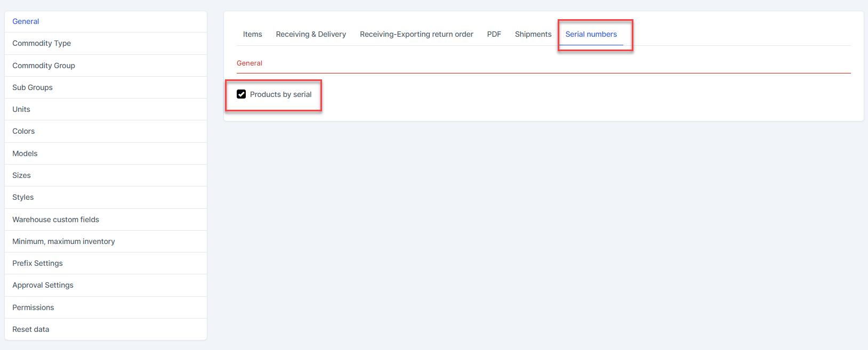Go to the PDF tab
The width and height of the screenshot is (868, 350).
(494, 34)
